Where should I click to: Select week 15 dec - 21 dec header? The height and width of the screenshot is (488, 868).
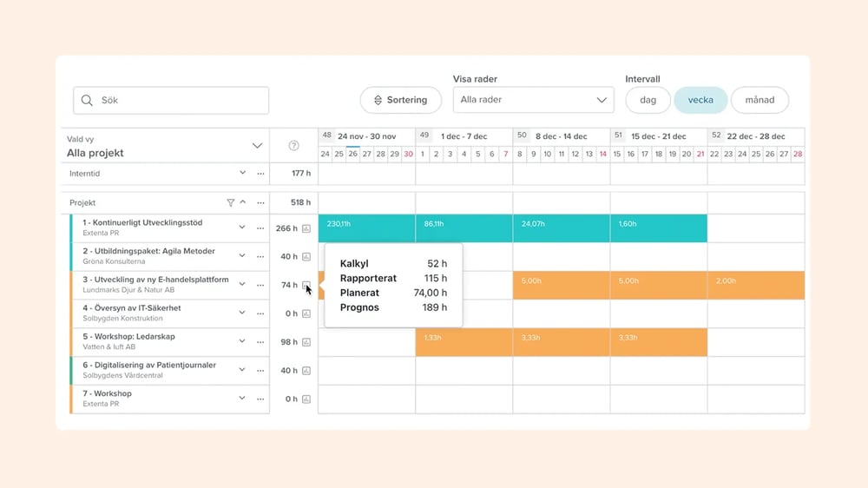click(x=658, y=136)
